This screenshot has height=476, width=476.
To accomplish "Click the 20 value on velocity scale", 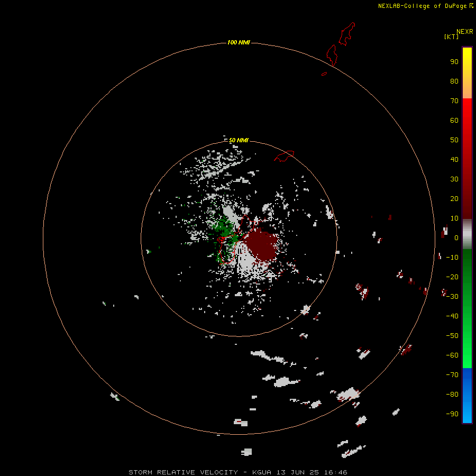I will click(x=454, y=198).
